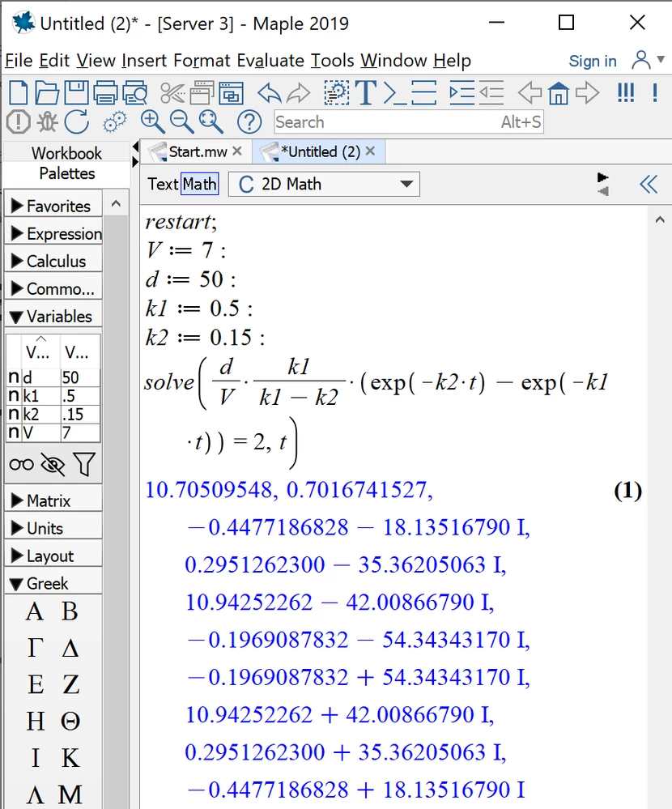Indent the section with the indent icon
The height and width of the screenshot is (809, 672).
click(461, 93)
